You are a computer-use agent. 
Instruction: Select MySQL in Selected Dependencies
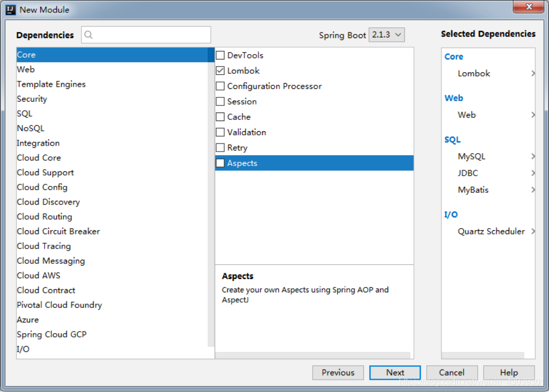pyautogui.click(x=471, y=156)
